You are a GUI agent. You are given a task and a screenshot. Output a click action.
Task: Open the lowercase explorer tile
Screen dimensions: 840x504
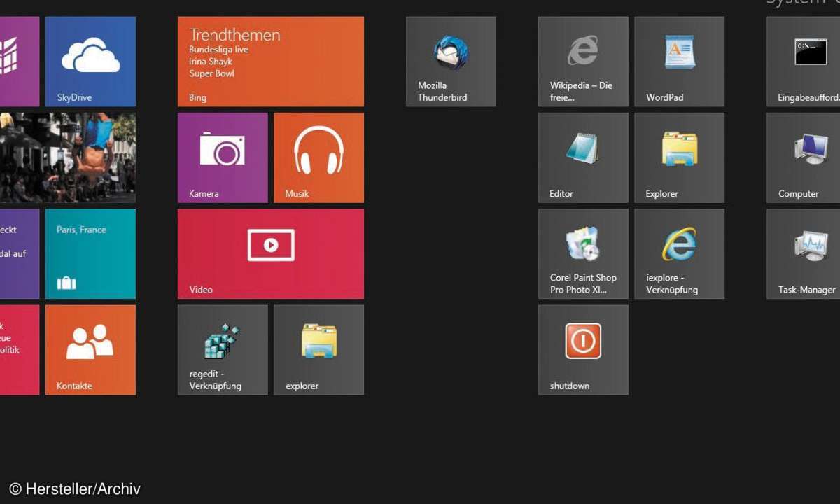tap(318, 350)
